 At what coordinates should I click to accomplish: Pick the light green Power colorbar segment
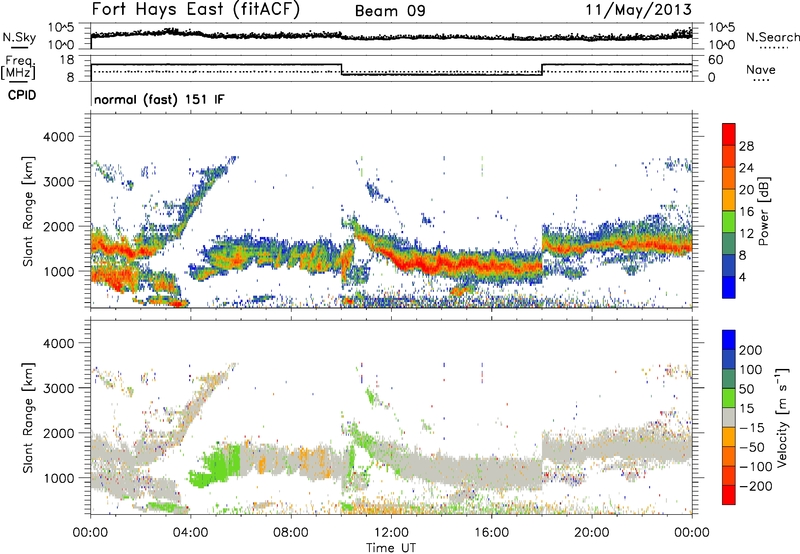coord(729,221)
